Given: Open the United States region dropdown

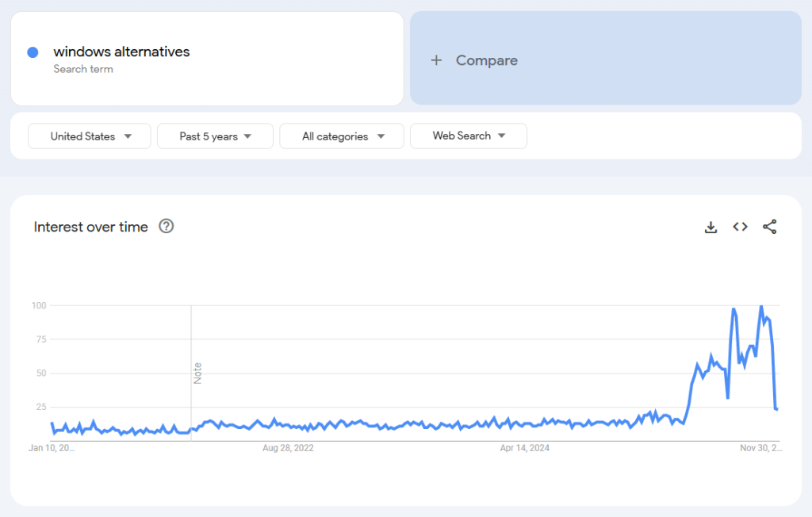Looking at the screenshot, I should click(x=90, y=136).
